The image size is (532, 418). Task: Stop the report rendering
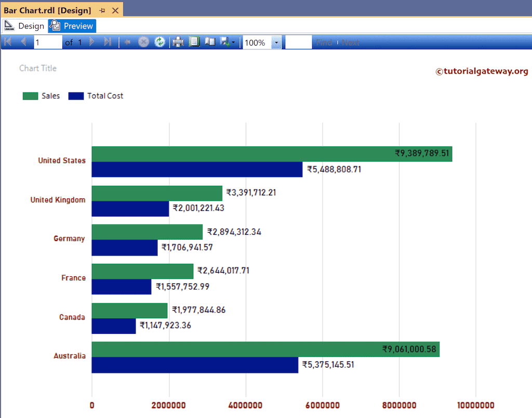click(144, 42)
